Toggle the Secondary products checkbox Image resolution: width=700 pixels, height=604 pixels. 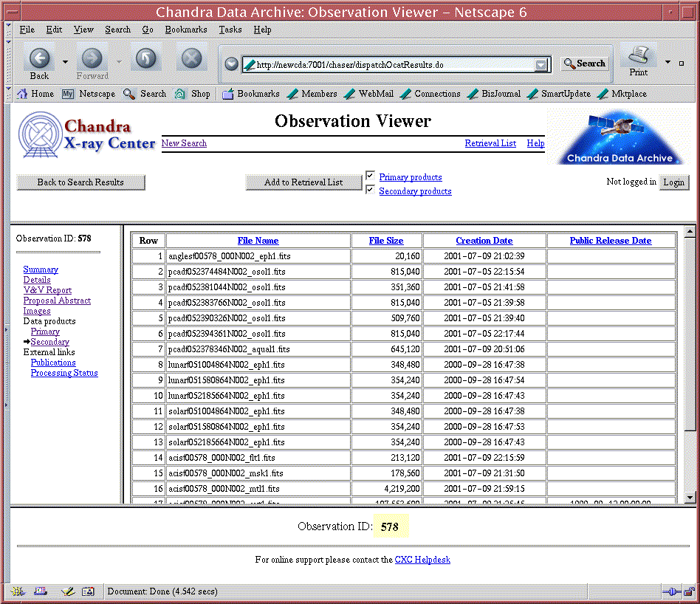(x=371, y=191)
